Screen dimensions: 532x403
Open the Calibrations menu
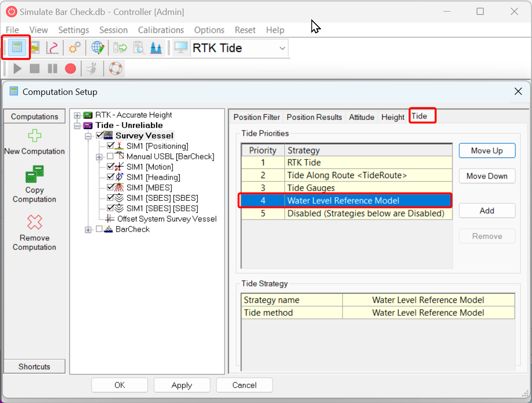pyautogui.click(x=161, y=30)
